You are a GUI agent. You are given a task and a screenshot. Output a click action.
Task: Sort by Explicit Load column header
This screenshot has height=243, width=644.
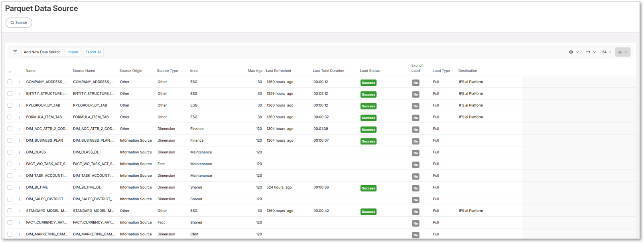[x=417, y=68]
